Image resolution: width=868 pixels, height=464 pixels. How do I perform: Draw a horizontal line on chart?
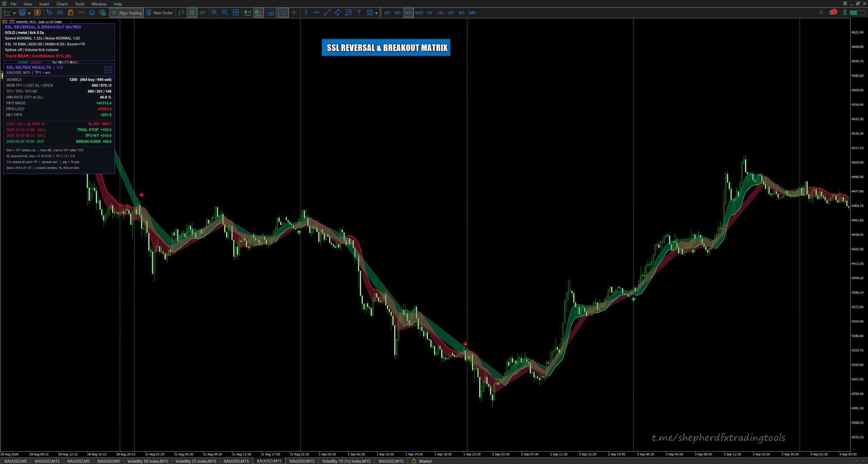click(316, 13)
